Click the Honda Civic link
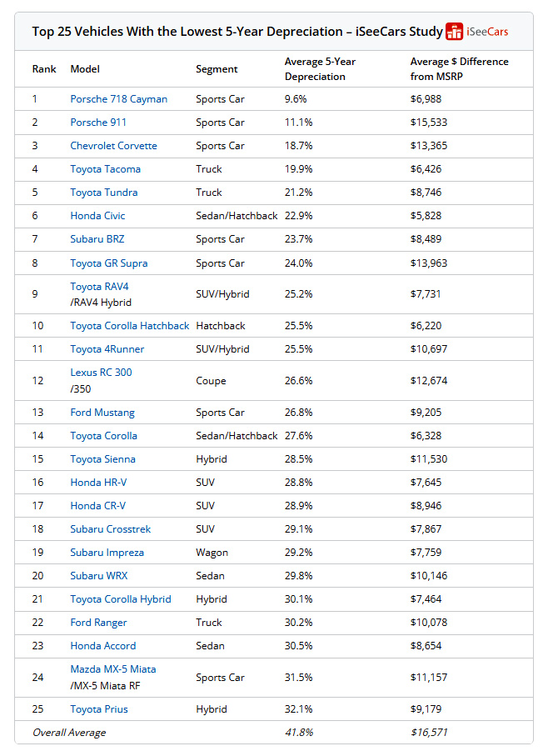This screenshot has width=543, height=756. click(97, 216)
